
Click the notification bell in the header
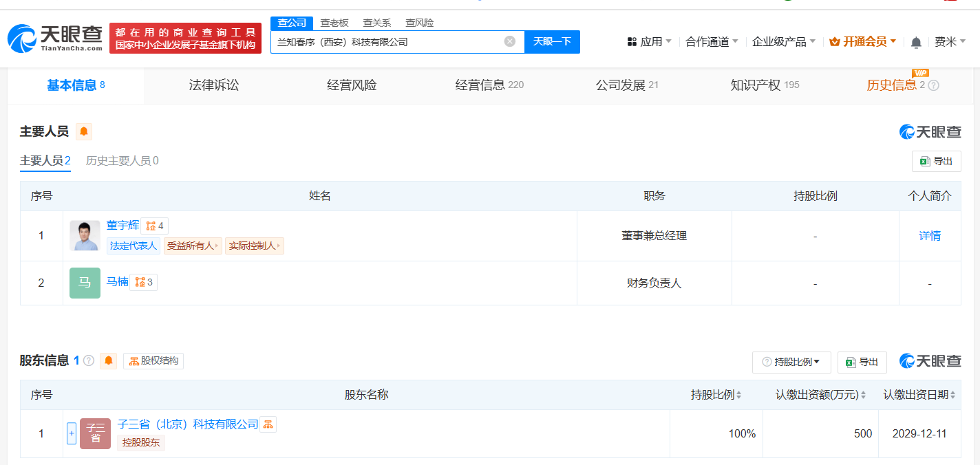915,43
